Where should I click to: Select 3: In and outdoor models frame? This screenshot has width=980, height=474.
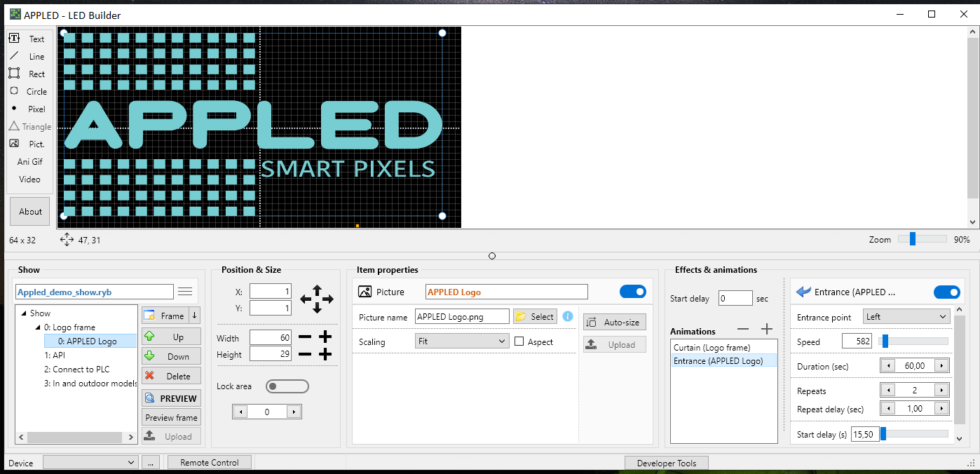point(90,383)
